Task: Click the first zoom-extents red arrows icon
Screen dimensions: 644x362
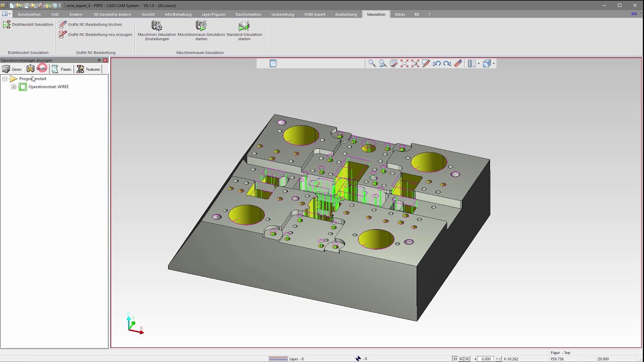Action: [405, 63]
